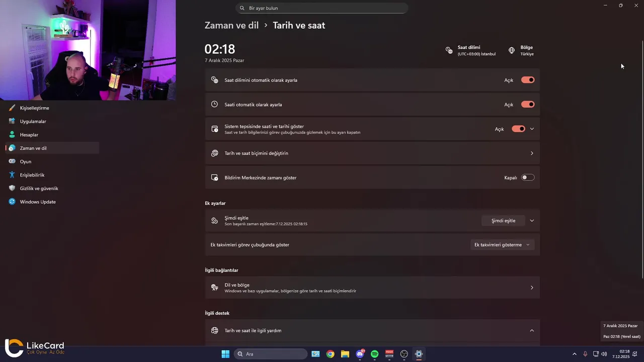Open the Oyun settings category
644x362 pixels.
pyautogui.click(x=52, y=161)
